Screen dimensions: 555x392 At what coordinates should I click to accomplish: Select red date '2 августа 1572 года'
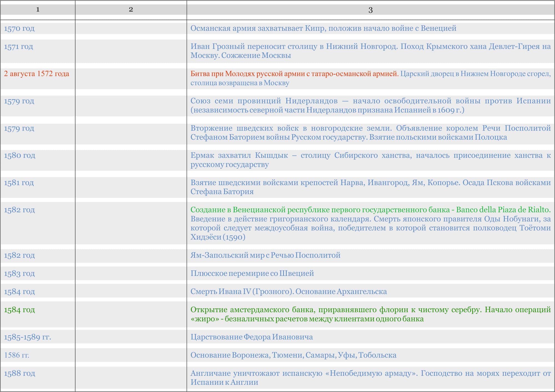pyautogui.click(x=37, y=74)
